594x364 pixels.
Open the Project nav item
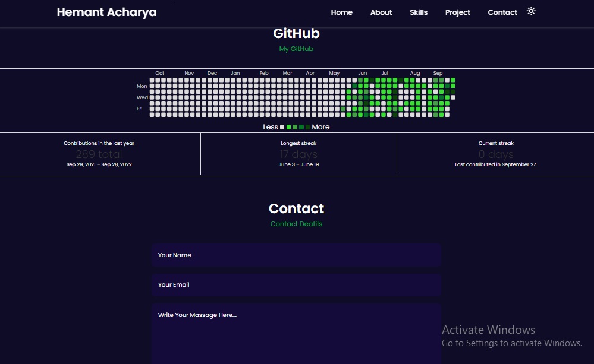click(x=458, y=12)
